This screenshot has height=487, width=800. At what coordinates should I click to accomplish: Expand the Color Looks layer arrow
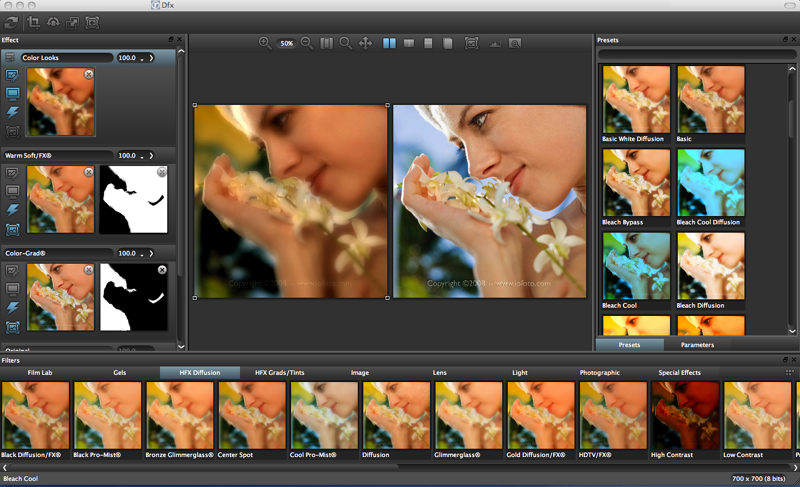151,58
